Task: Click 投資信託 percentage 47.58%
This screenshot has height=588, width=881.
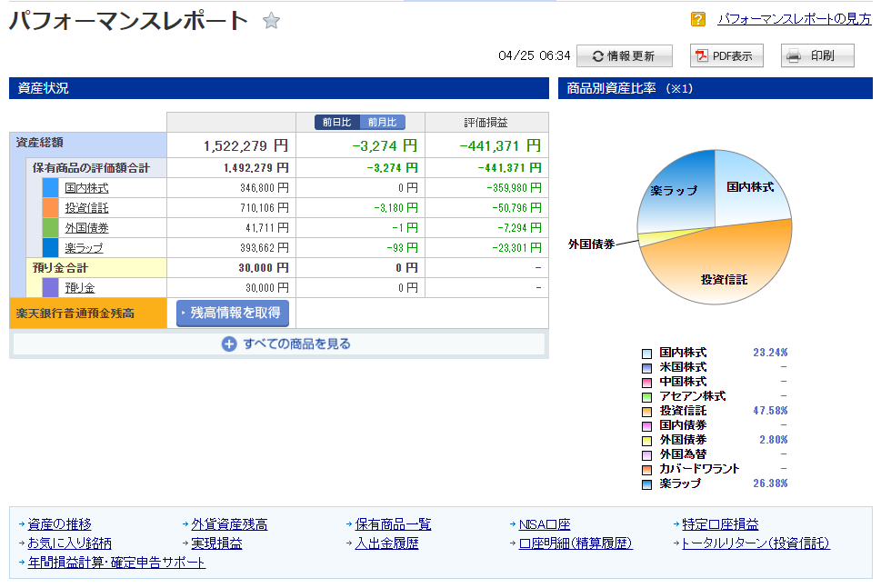Action: [x=770, y=411]
